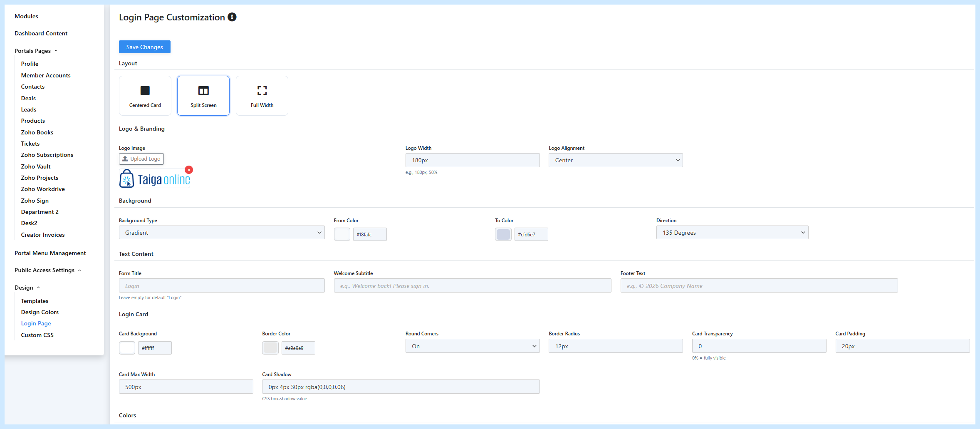Select the Full Width layout icon
The height and width of the screenshot is (429, 980).
tap(262, 95)
